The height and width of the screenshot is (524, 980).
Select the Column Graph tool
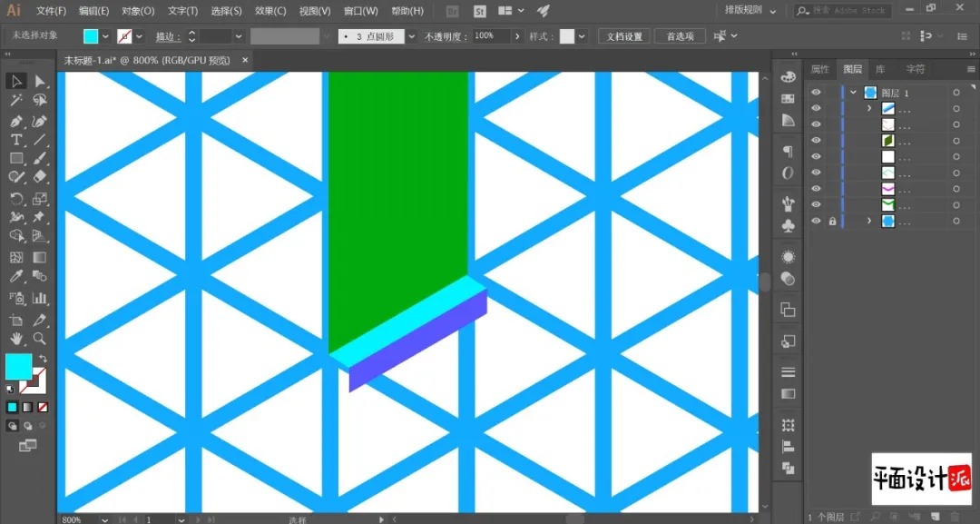[x=40, y=298]
